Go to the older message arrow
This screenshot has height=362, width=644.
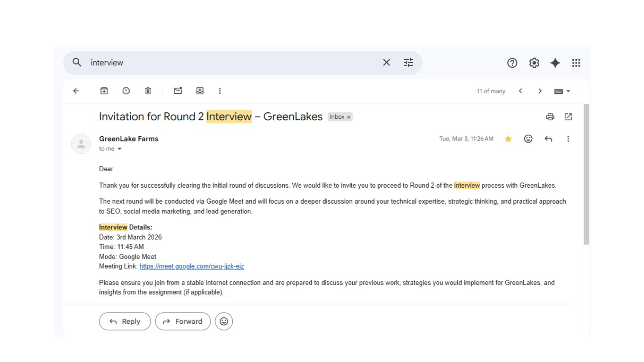[x=540, y=91]
